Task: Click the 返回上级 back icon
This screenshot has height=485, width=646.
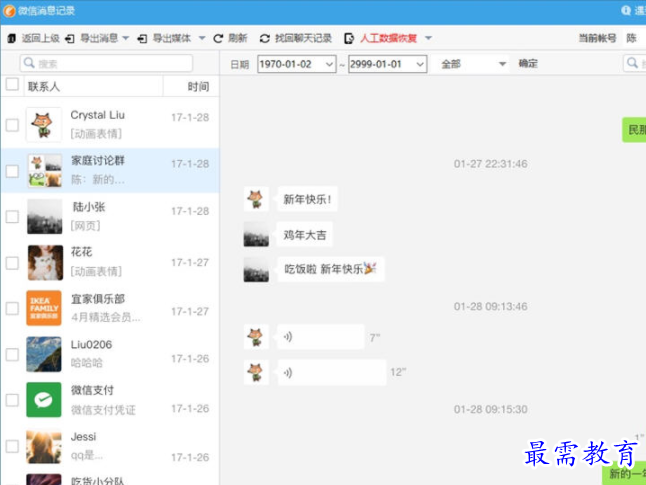Action: click(12, 39)
